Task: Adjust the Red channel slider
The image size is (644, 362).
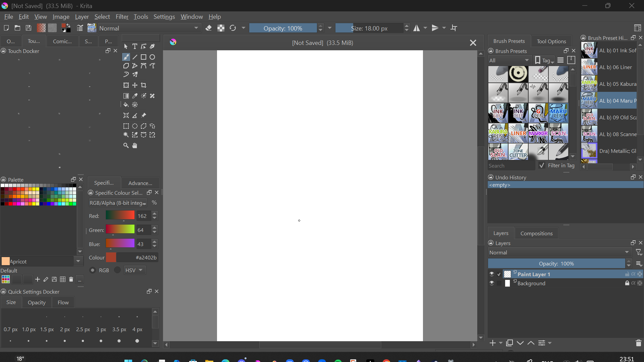Action: [x=120, y=215]
